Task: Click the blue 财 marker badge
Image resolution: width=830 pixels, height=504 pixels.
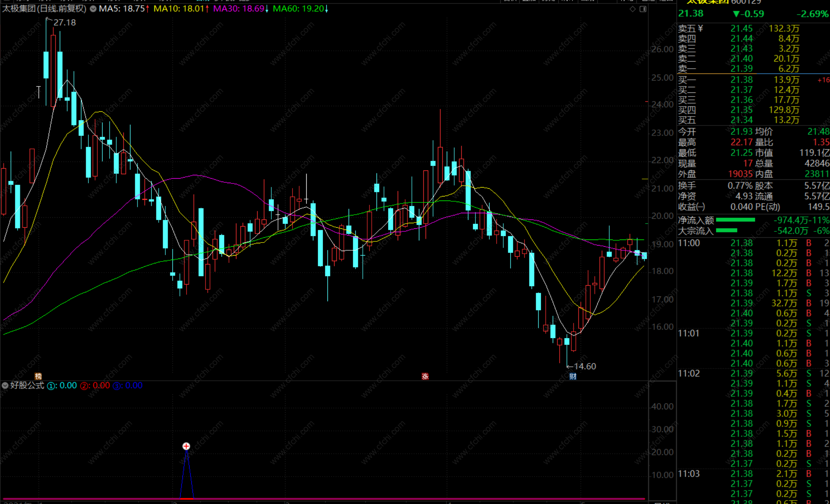Action: click(x=573, y=376)
